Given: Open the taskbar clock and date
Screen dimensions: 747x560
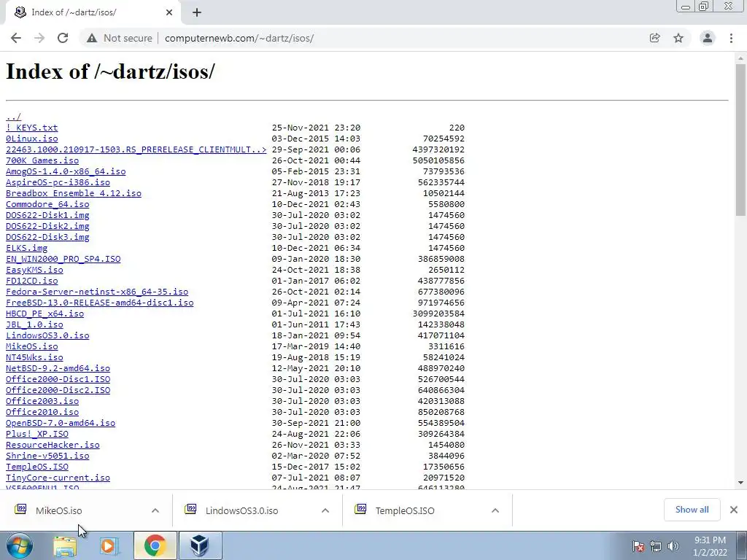Looking at the screenshot, I should (710, 546).
